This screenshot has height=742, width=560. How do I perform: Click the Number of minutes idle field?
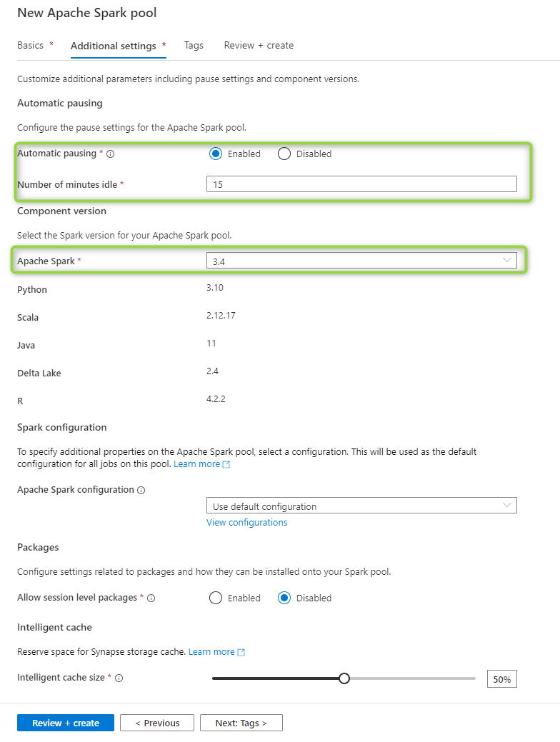pyautogui.click(x=361, y=184)
